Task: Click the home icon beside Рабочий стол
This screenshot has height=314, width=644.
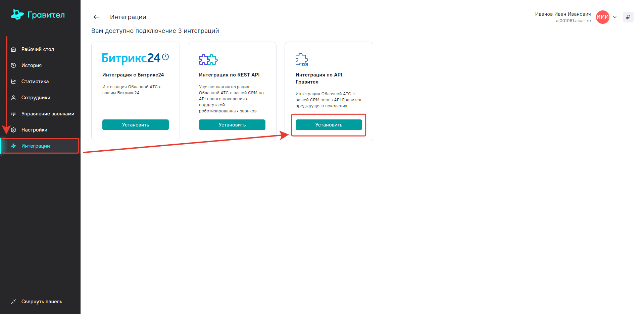Action: tap(13, 49)
